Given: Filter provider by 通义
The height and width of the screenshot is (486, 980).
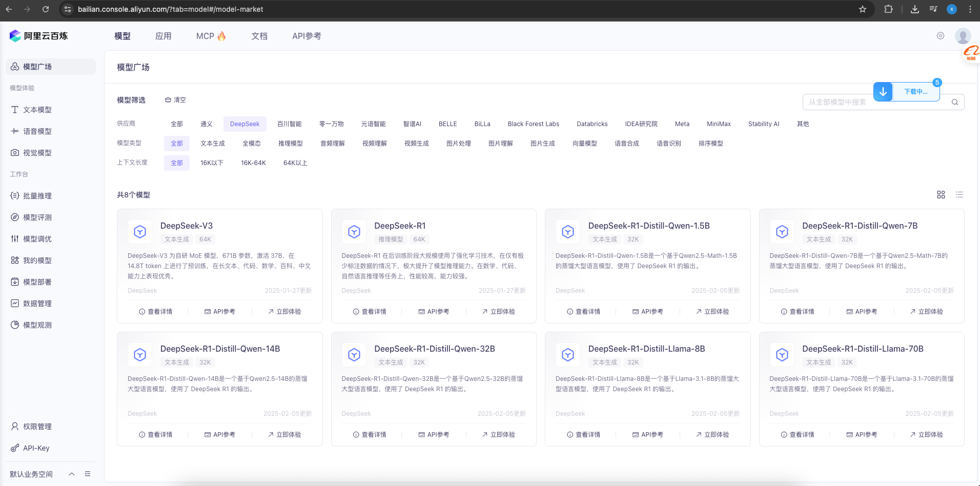Looking at the screenshot, I should 207,124.
